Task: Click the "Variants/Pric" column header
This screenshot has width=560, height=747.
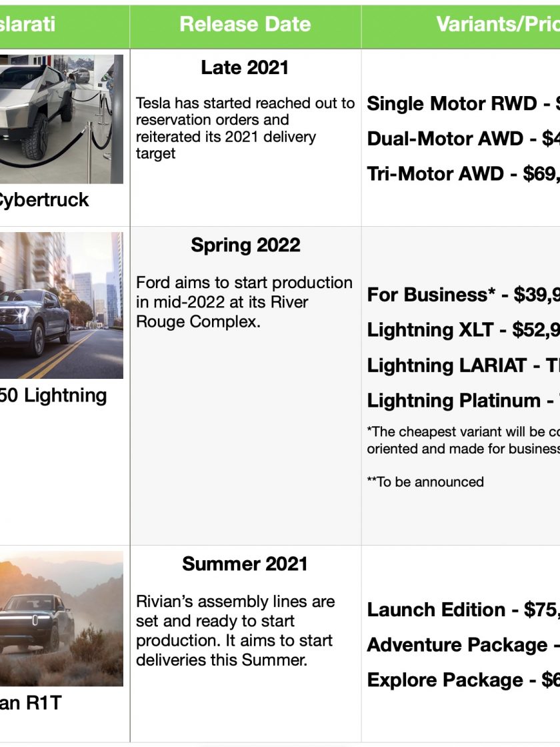Action: coord(498,24)
